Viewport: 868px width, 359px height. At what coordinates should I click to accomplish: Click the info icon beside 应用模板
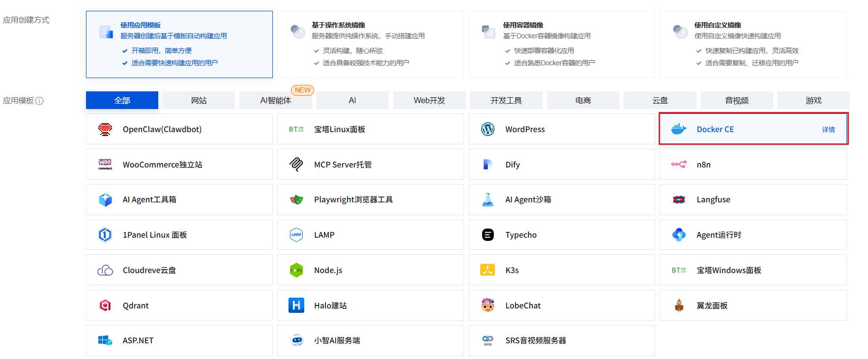tap(39, 101)
